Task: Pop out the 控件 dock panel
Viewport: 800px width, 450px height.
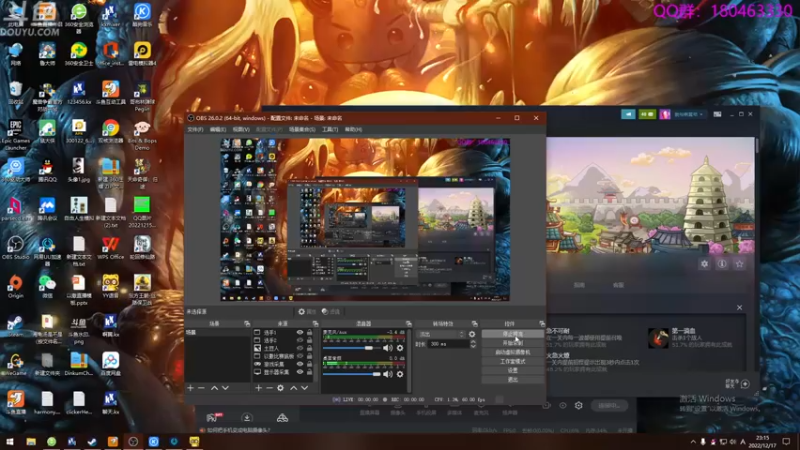Action: tap(541, 323)
